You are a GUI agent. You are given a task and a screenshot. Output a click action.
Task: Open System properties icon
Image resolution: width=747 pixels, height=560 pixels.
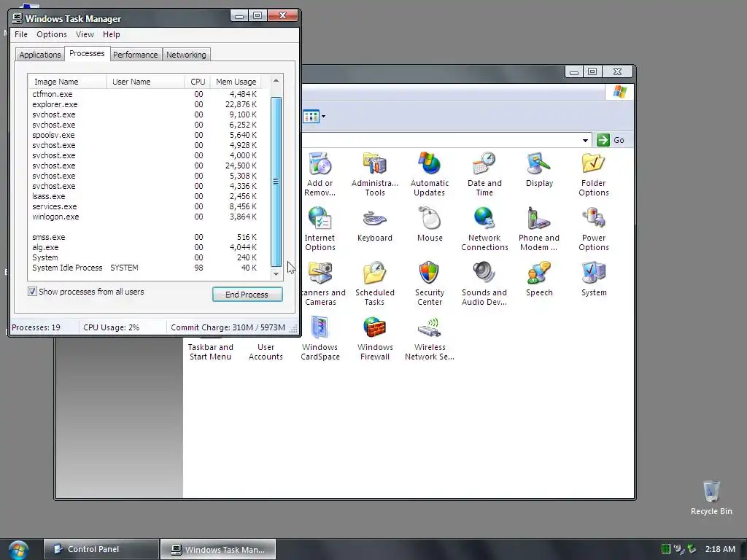click(x=594, y=279)
